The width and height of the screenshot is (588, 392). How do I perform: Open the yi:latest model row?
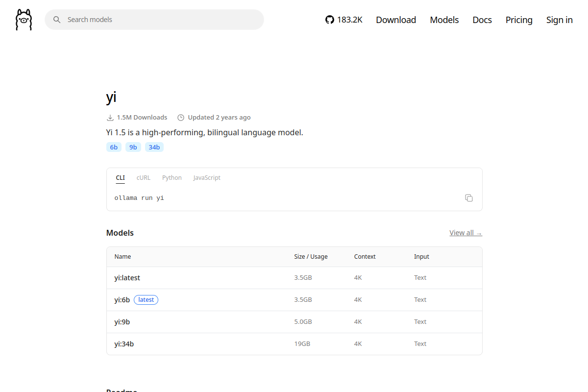[x=294, y=278]
